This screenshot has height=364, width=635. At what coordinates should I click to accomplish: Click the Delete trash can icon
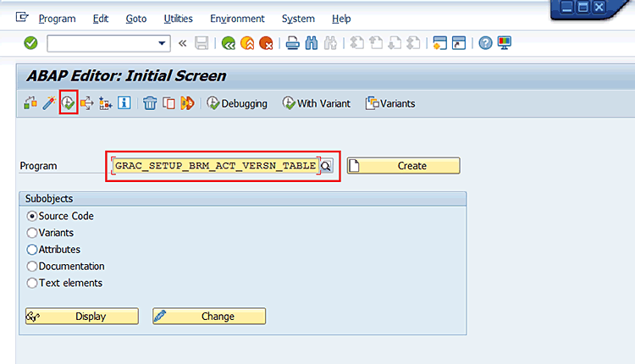150,103
